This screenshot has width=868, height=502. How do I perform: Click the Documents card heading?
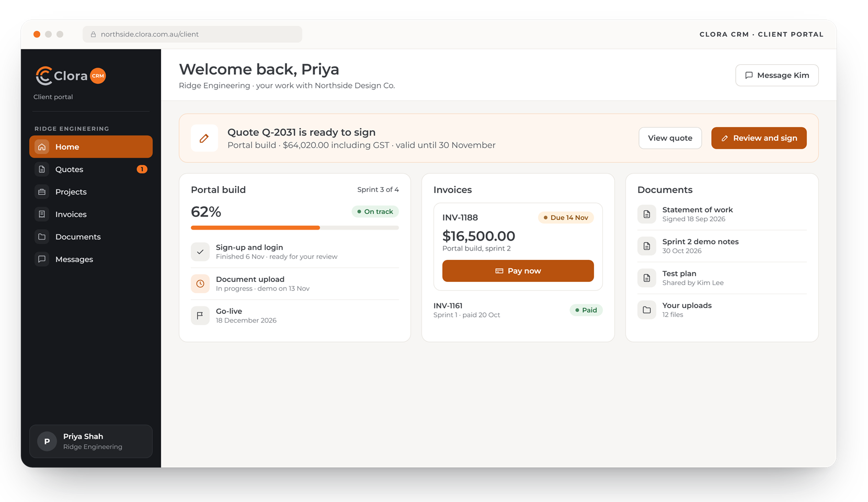(665, 190)
